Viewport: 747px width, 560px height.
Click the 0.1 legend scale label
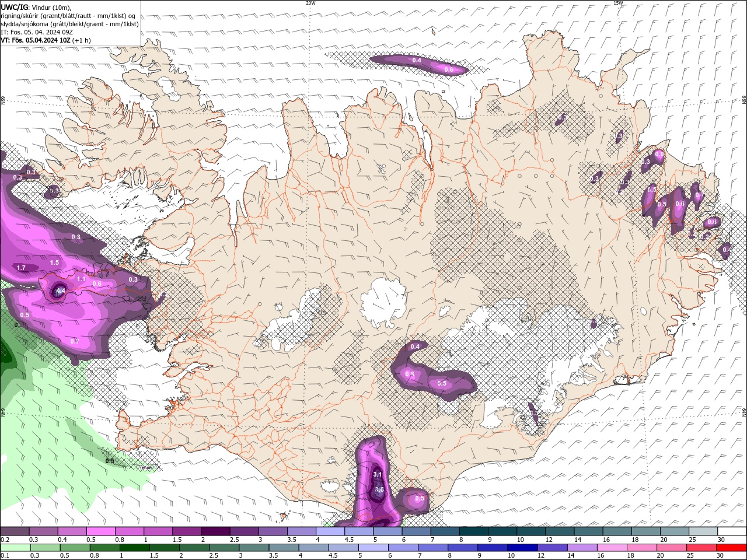(5, 555)
